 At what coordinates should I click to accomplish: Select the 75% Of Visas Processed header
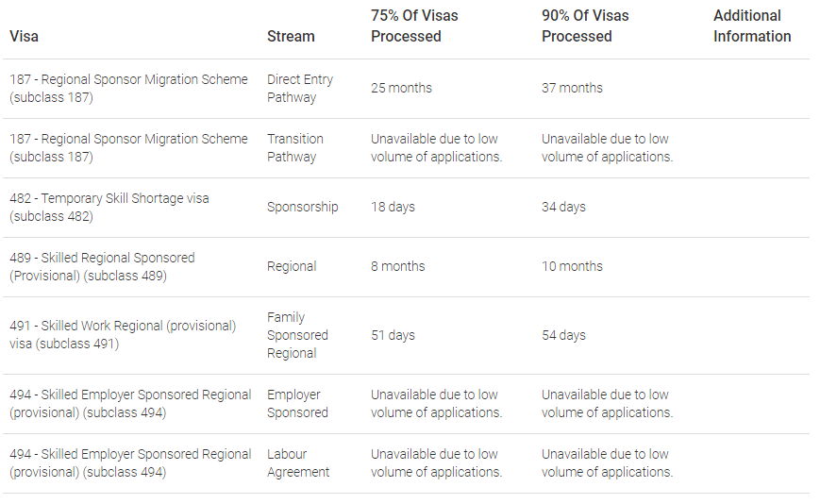pos(414,26)
